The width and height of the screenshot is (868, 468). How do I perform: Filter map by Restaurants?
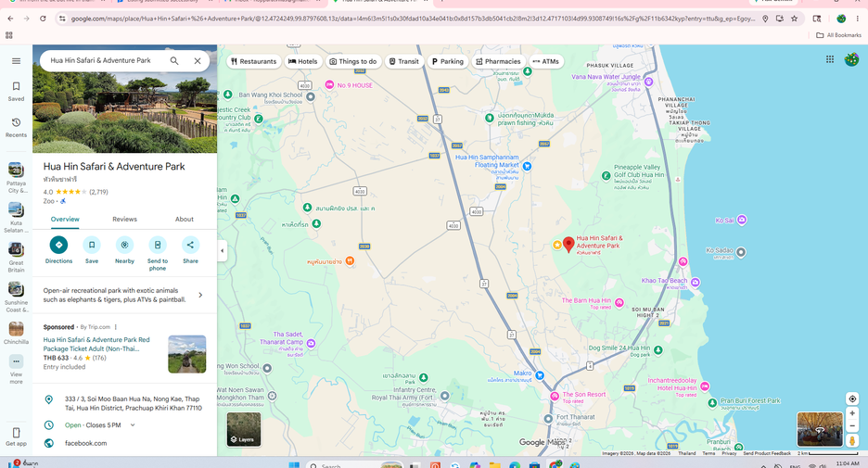(x=254, y=61)
